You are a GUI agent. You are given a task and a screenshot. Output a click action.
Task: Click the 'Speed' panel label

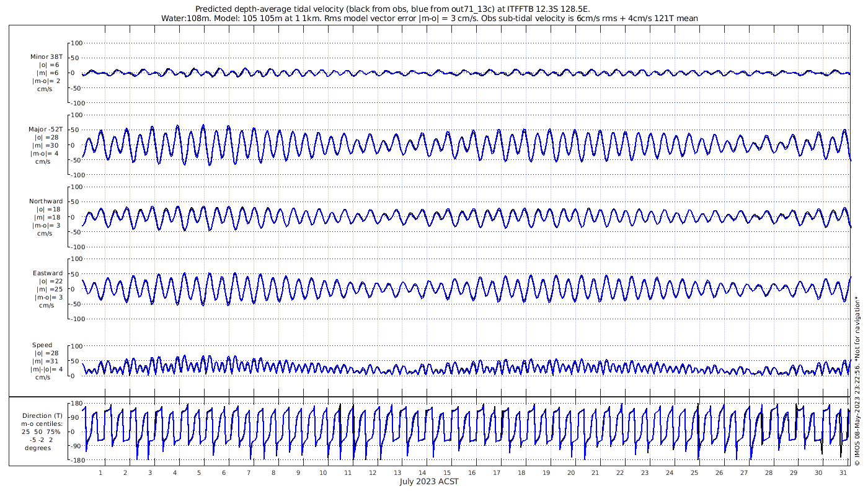(42, 345)
